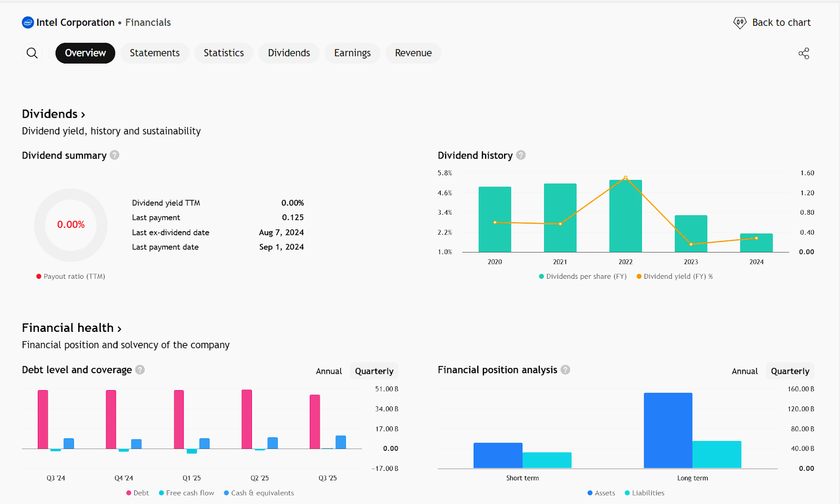Toggle Dividend yield (FY) % legend item
Viewport: 840px width, 504px height.
[675, 277]
